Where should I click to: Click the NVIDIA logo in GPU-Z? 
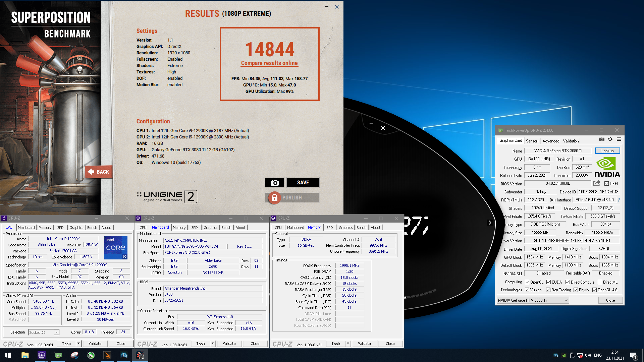(x=607, y=168)
